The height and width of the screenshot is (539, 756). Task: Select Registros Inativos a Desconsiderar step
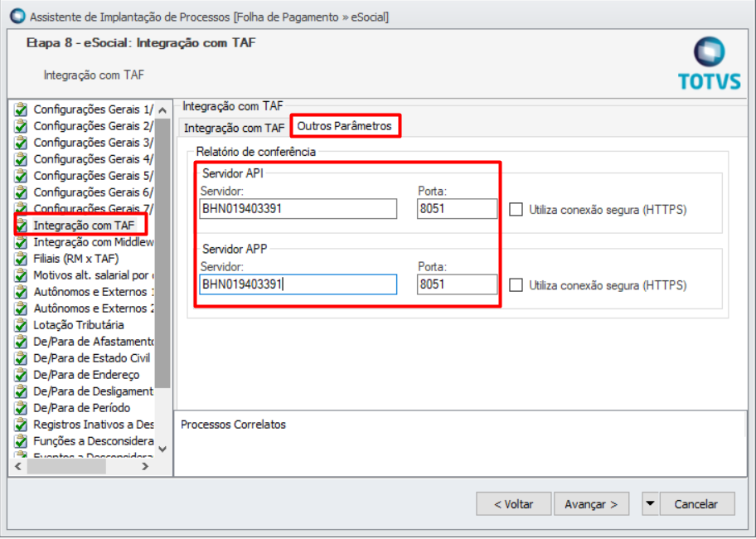(x=93, y=425)
